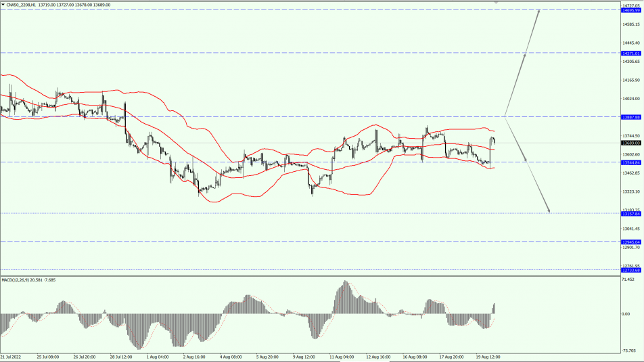Click the 12945.04 price level label
The image size is (644, 362).
631,242
